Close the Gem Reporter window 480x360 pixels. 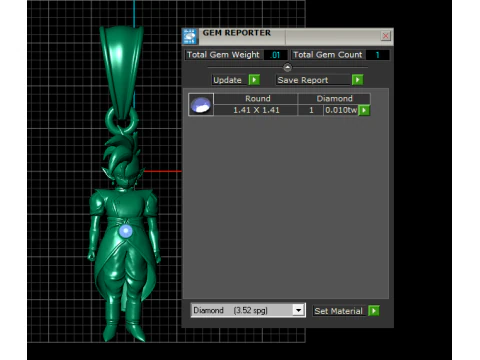386,36
